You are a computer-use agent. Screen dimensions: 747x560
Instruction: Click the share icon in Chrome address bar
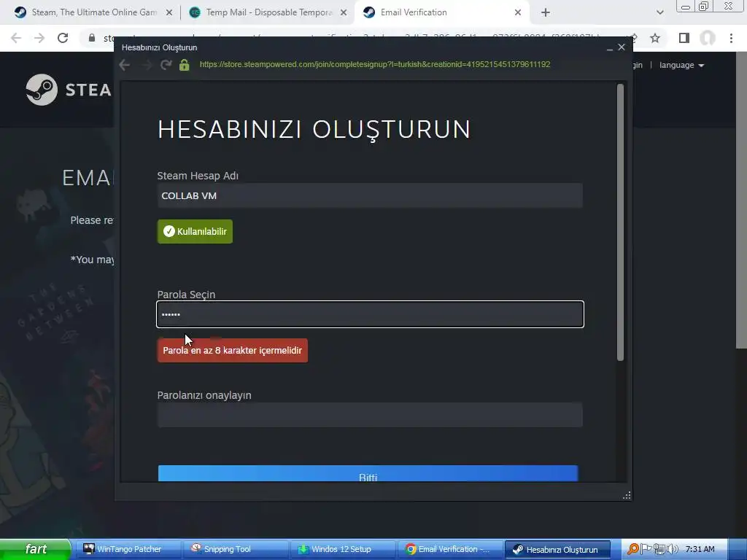point(632,38)
